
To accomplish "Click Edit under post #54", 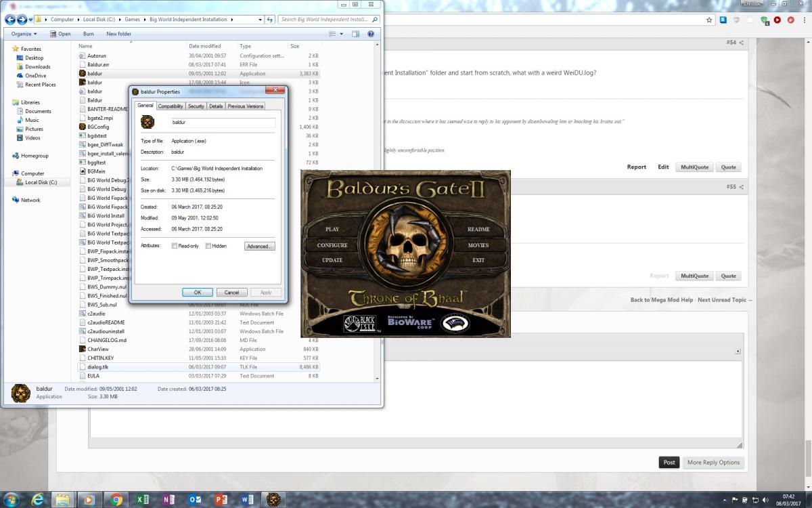I will pos(664,167).
